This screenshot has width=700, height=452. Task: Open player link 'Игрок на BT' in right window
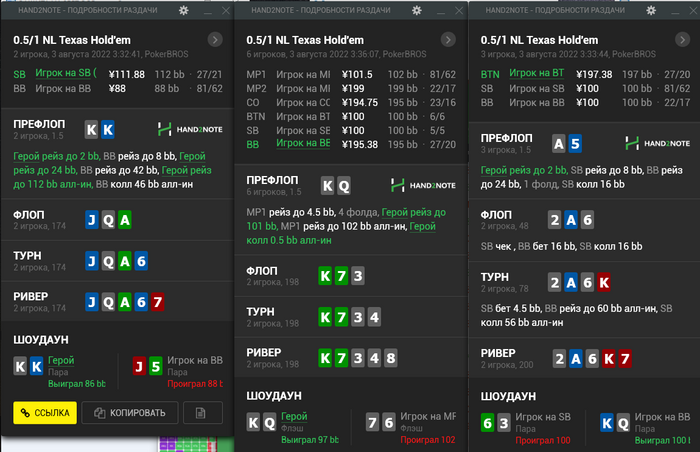(x=537, y=73)
